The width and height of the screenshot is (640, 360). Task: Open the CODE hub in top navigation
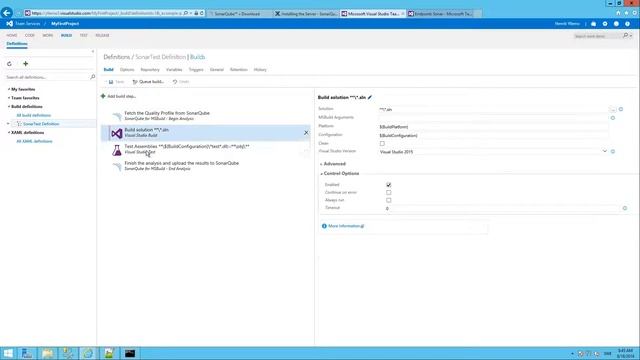pos(30,36)
